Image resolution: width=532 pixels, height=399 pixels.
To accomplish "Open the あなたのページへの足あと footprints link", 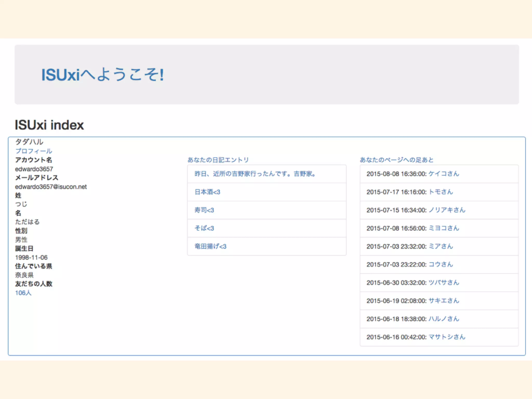I will click(x=396, y=160).
